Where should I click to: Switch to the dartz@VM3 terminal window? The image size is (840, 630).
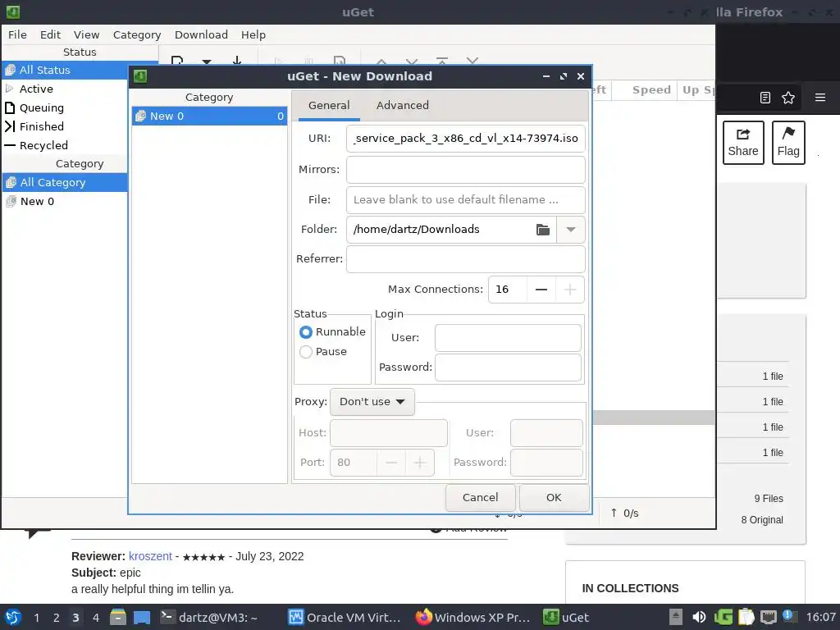coord(209,617)
